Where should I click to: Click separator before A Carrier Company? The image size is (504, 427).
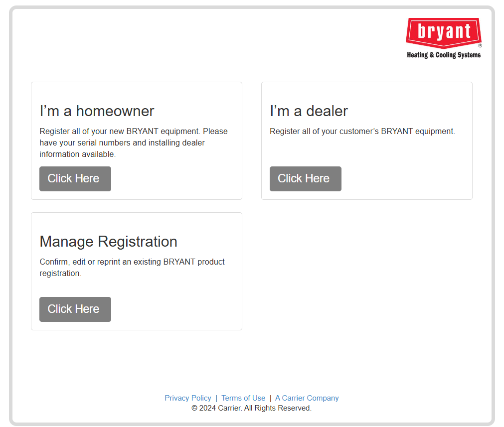[270, 398]
